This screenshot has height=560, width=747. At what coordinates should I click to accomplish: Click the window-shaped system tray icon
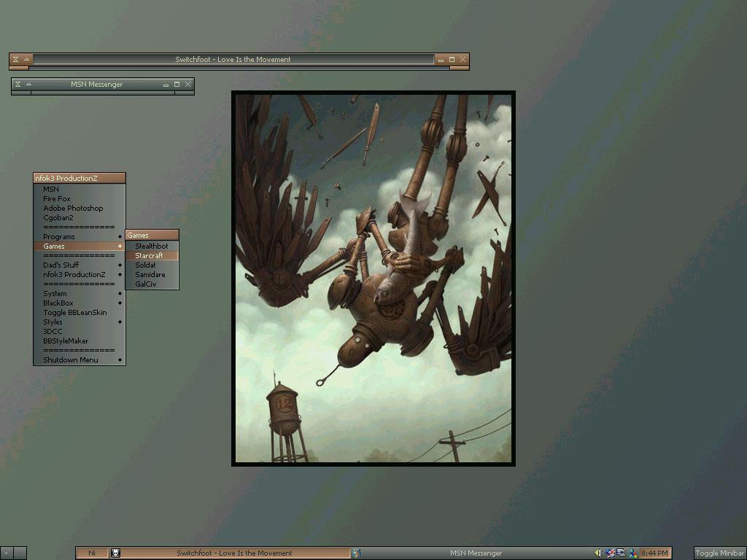pyautogui.click(x=622, y=553)
